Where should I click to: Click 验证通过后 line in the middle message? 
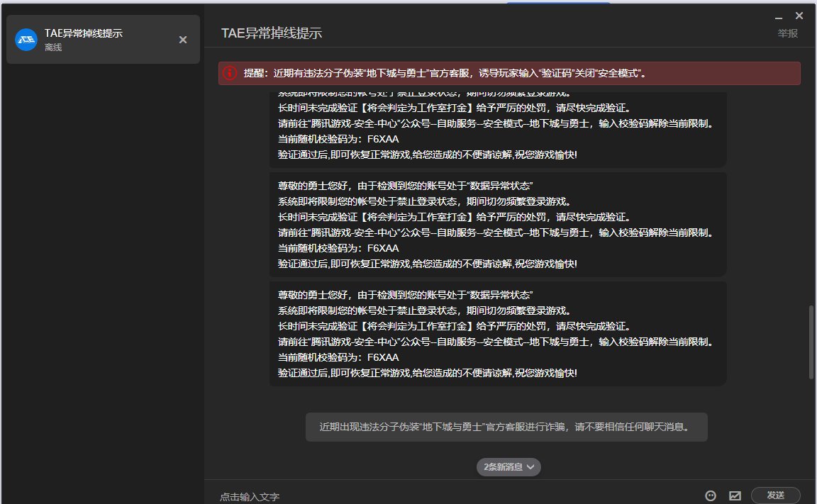click(427, 264)
